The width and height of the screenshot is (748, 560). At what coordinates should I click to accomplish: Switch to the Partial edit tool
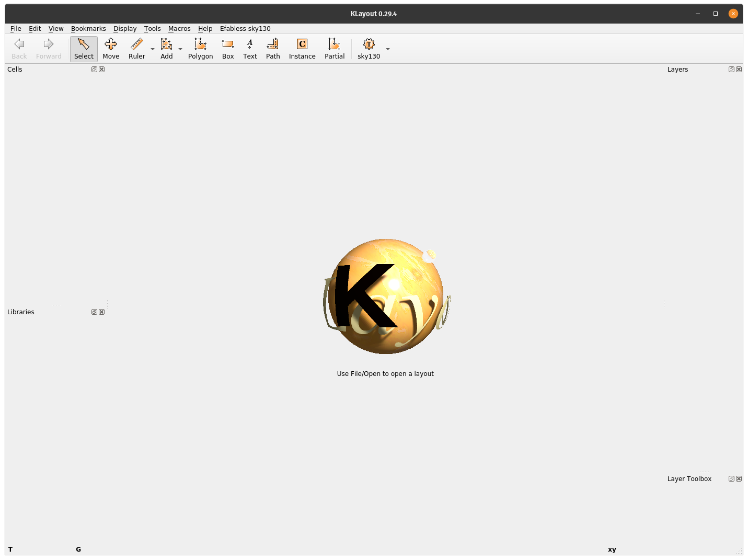coord(335,49)
